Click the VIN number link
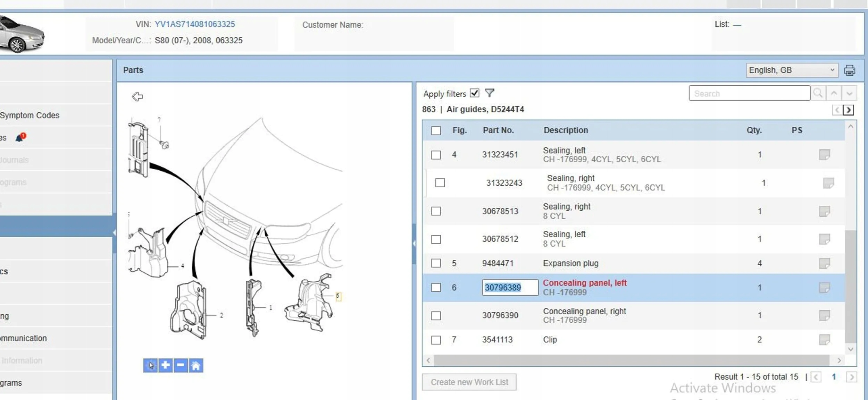The image size is (868, 400). 194,24
